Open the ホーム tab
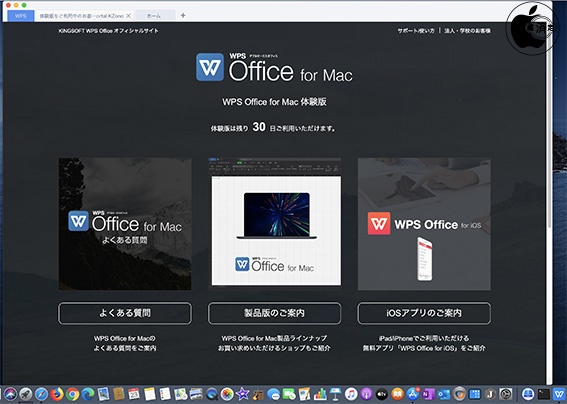The height and width of the screenshot is (404, 567). 154,16
